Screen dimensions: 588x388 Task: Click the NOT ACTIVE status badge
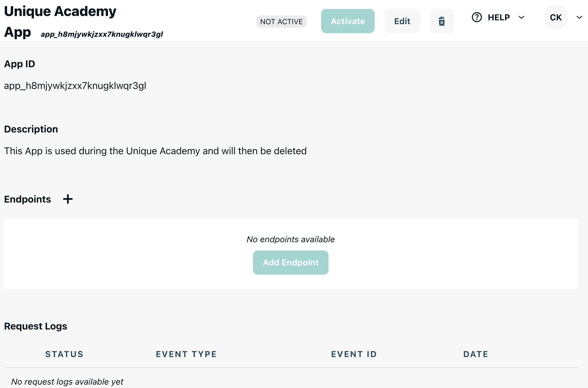(x=281, y=22)
